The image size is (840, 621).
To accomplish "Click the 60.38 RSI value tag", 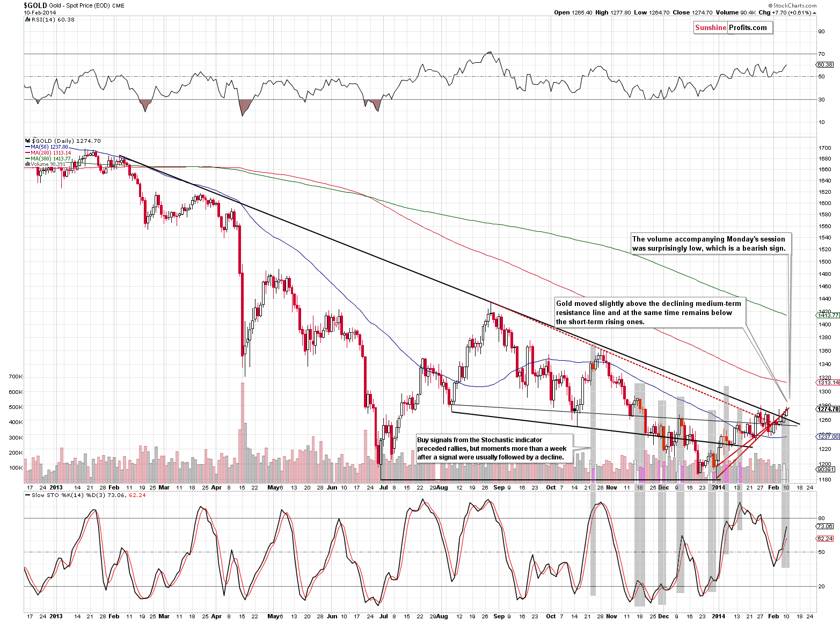I will tap(825, 65).
